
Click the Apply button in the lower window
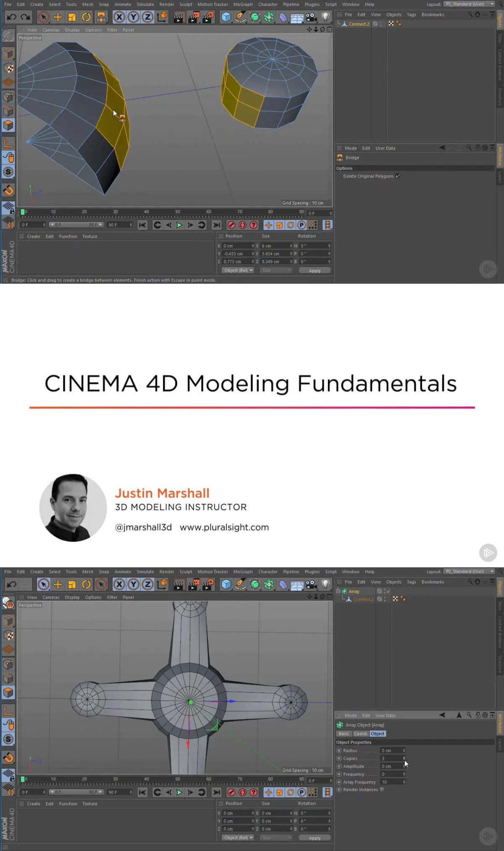click(315, 838)
